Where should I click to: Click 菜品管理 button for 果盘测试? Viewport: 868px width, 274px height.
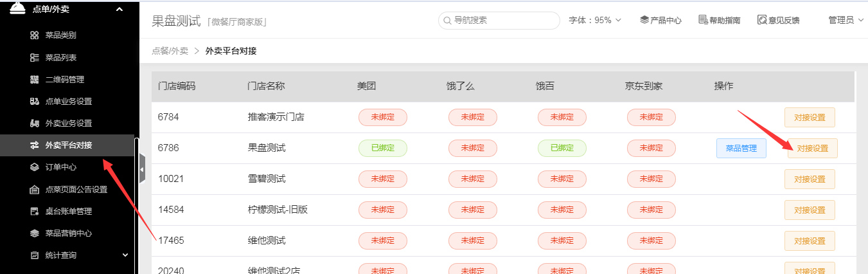741,149
